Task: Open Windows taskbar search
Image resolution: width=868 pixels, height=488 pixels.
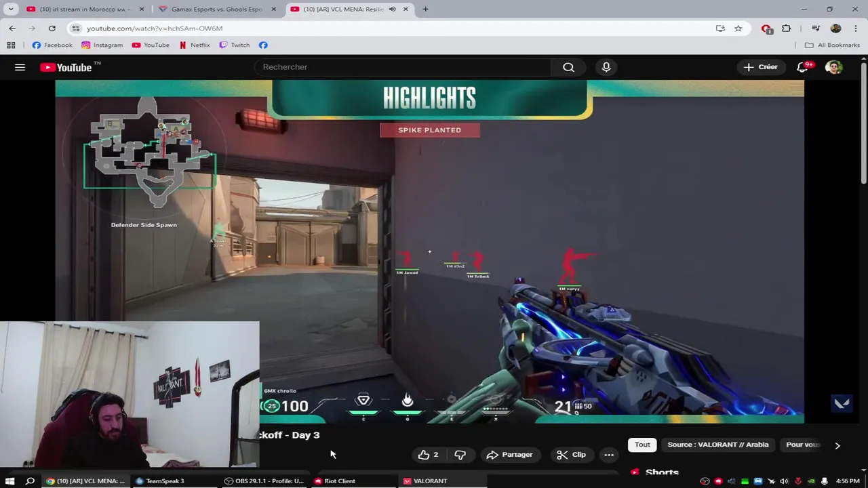Action: 30,481
